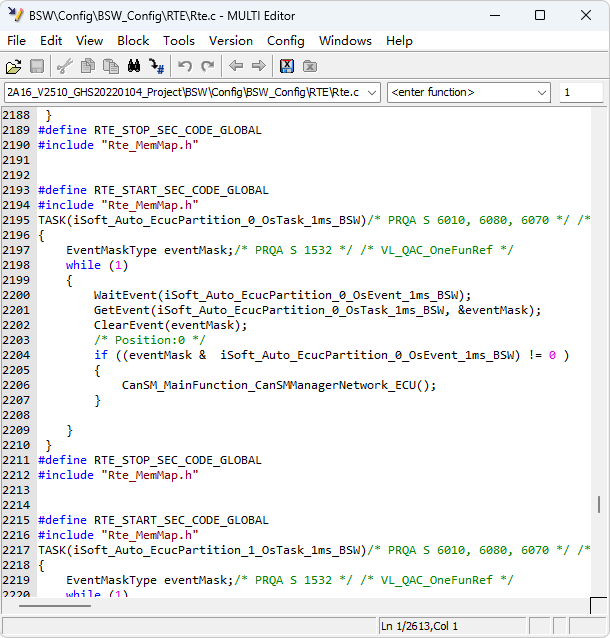
Task: Open the Version menu
Action: pyautogui.click(x=230, y=41)
